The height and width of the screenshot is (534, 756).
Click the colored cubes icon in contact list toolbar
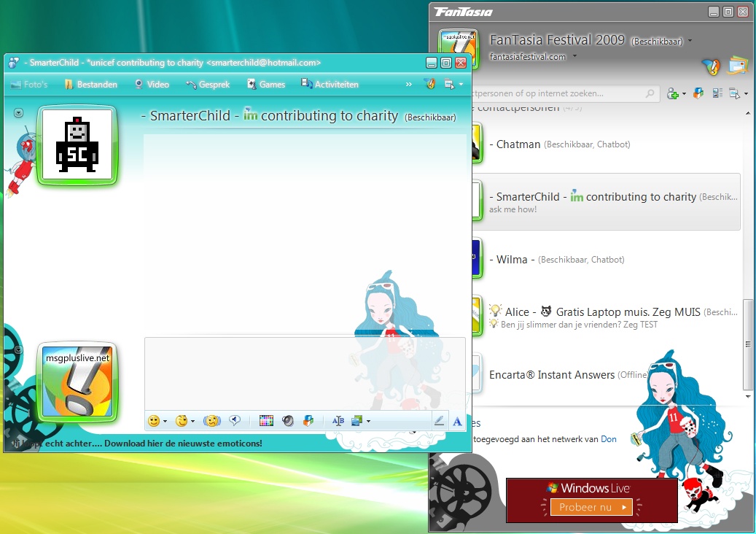[698, 93]
